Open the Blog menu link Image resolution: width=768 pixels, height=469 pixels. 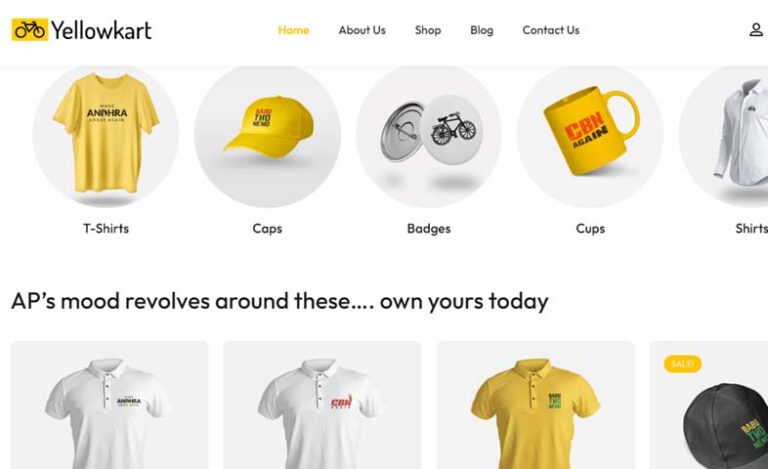tap(481, 30)
